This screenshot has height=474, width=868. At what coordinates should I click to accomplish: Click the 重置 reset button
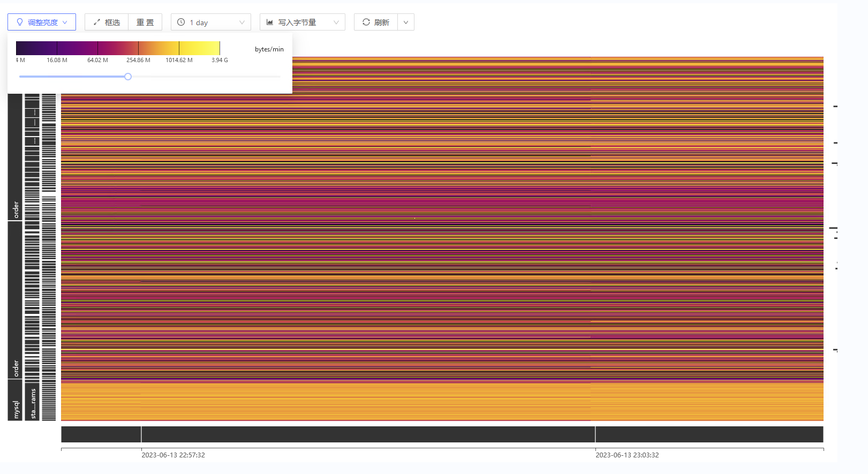pyautogui.click(x=145, y=22)
